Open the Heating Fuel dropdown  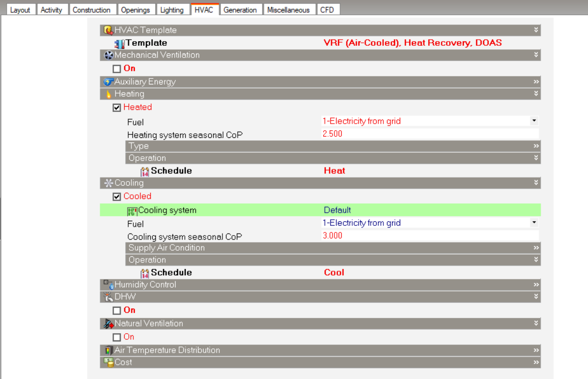click(534, 121)
